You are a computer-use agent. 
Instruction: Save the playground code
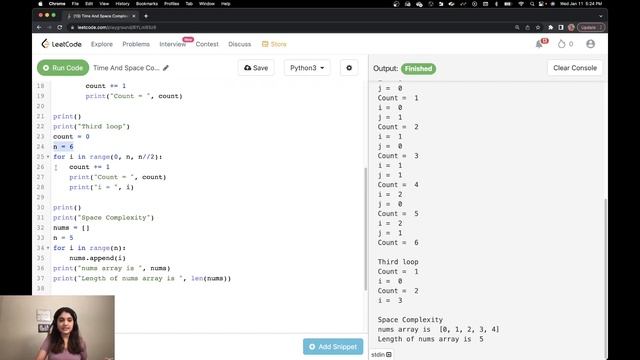[256, 68]
